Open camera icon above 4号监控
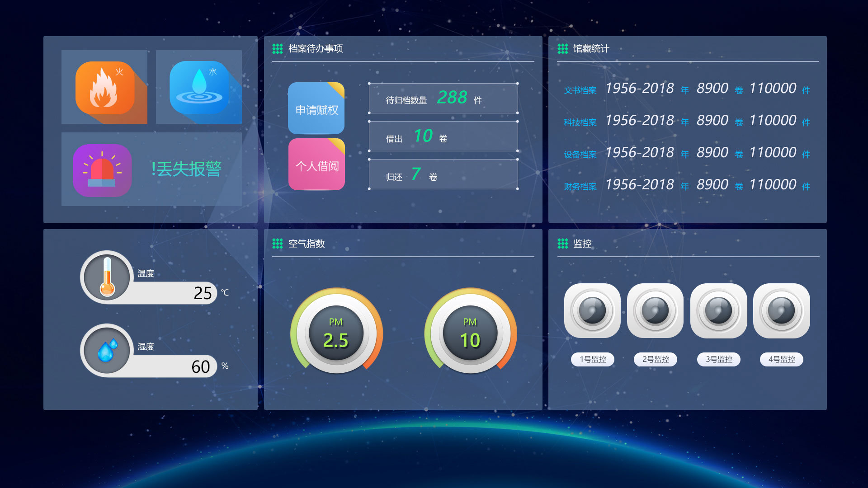 coord(782,311)
